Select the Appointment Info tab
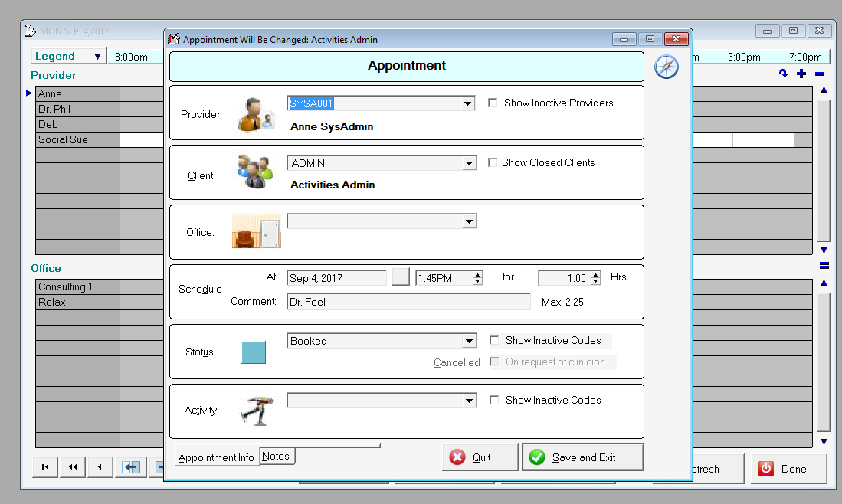The height and width of the screenshot is (504, 842). tap(216, 457)
